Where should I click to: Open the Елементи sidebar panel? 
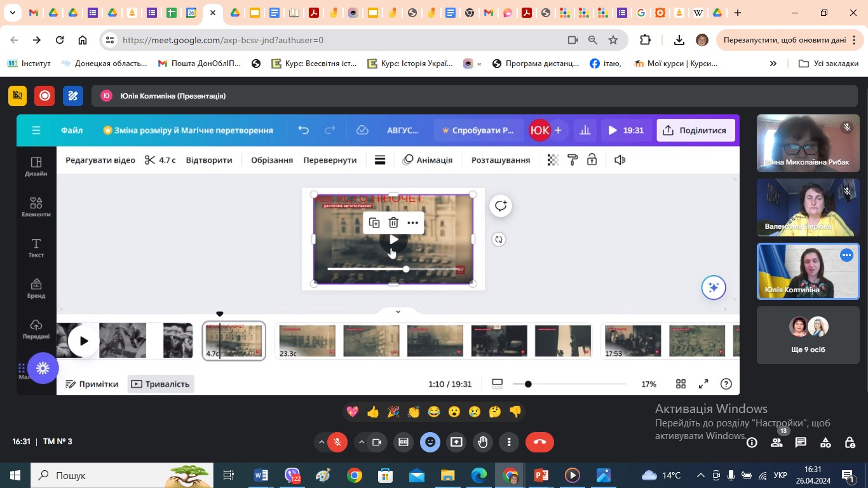tap(36, 208)
